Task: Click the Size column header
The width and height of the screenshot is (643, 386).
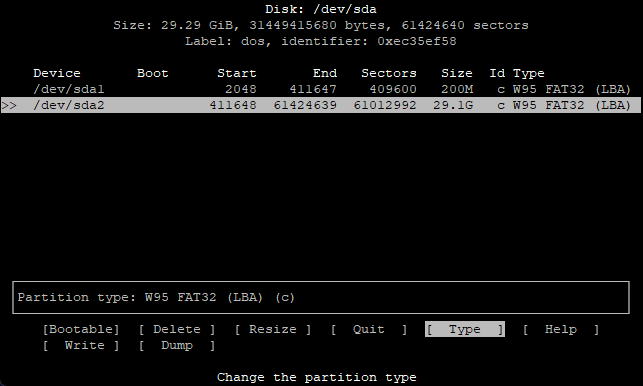Action: (x=457, y=73)
